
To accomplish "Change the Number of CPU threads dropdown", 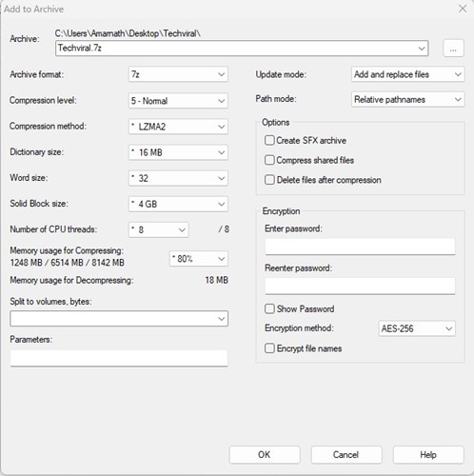I will click(159, 229).
